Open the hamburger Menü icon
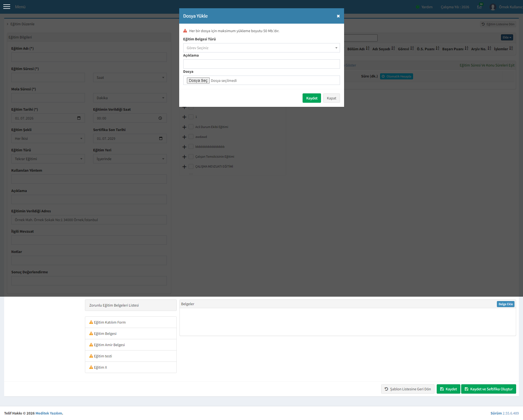This screenshot has height=420, width=523. [7, 7]
